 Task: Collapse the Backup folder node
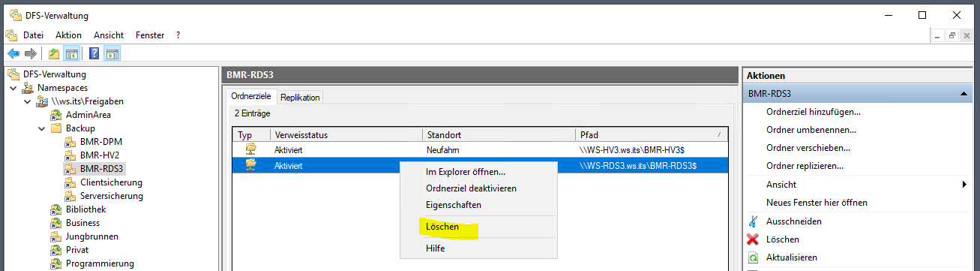click(42, 128)
